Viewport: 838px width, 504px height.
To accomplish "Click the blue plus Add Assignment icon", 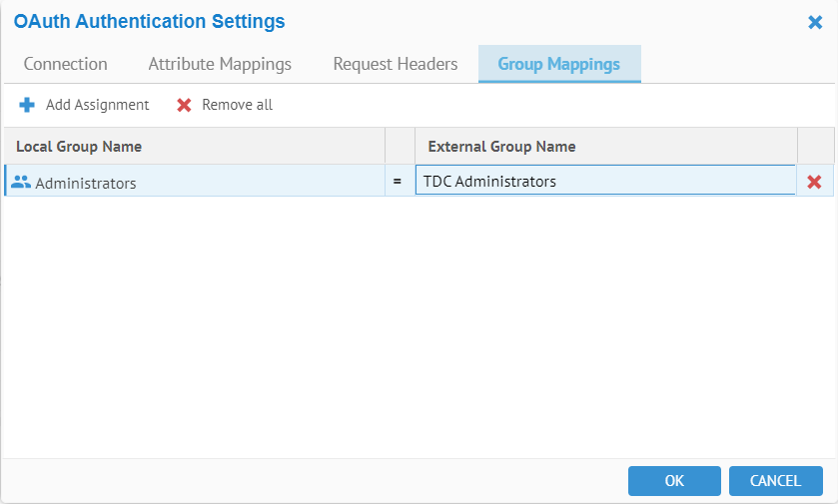I will pos(27,105).
